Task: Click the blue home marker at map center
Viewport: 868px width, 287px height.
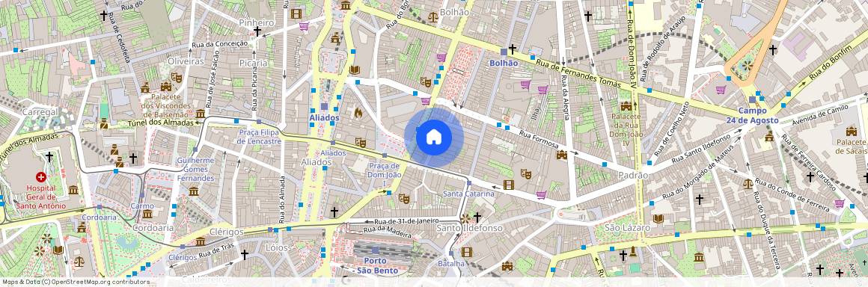Action: 434,138
